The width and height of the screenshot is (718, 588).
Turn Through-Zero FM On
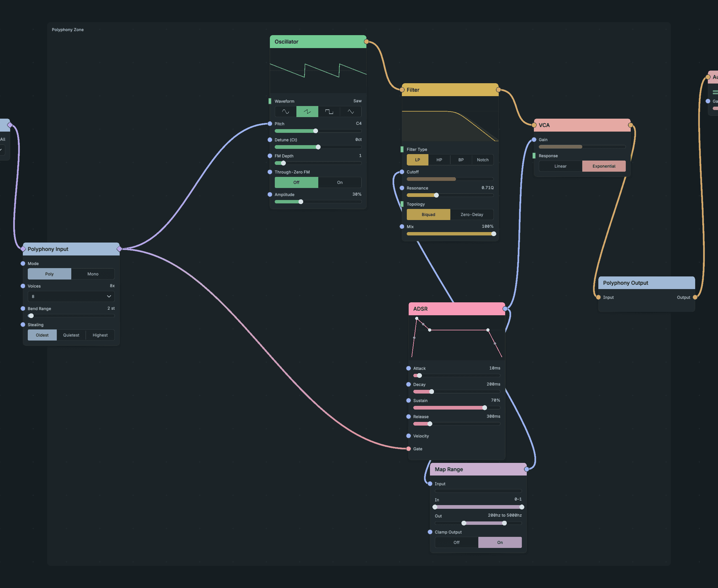point(340,182)
